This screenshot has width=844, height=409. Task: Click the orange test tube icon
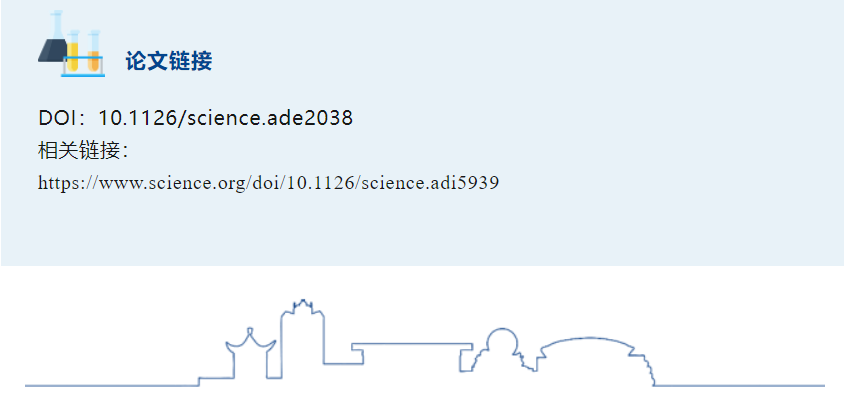[x=94, y=52]
